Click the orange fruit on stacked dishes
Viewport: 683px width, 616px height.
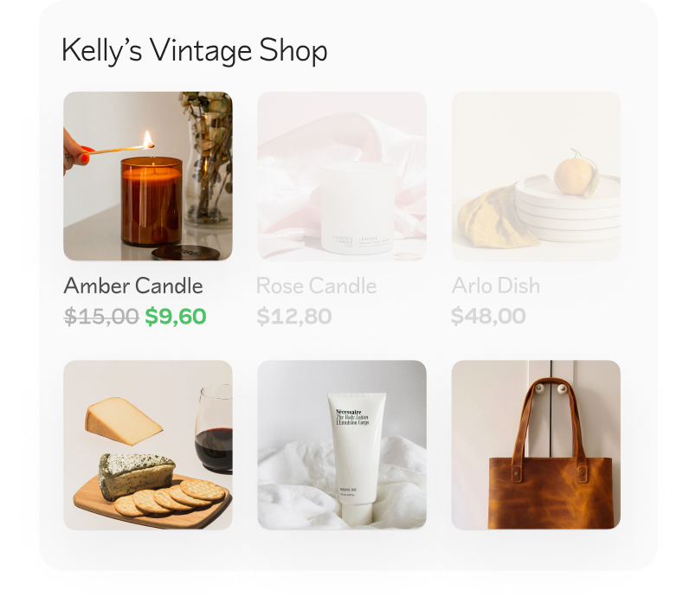574,175
